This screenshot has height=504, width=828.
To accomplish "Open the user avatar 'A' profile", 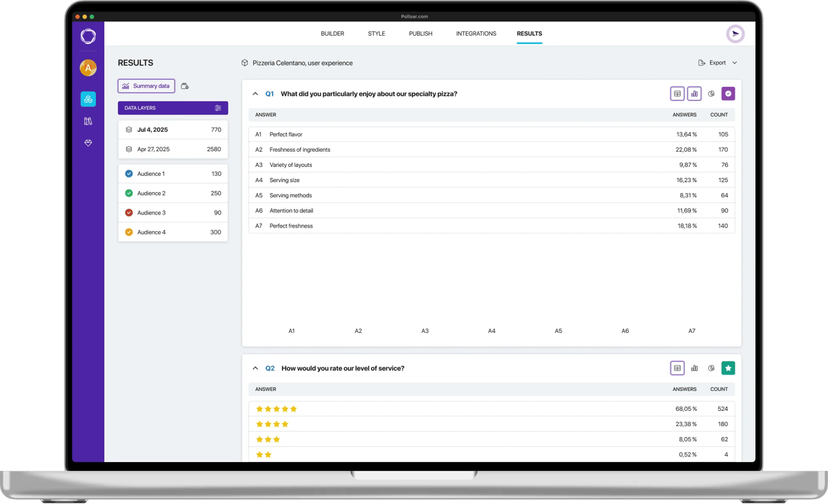I will coord(88,68).
